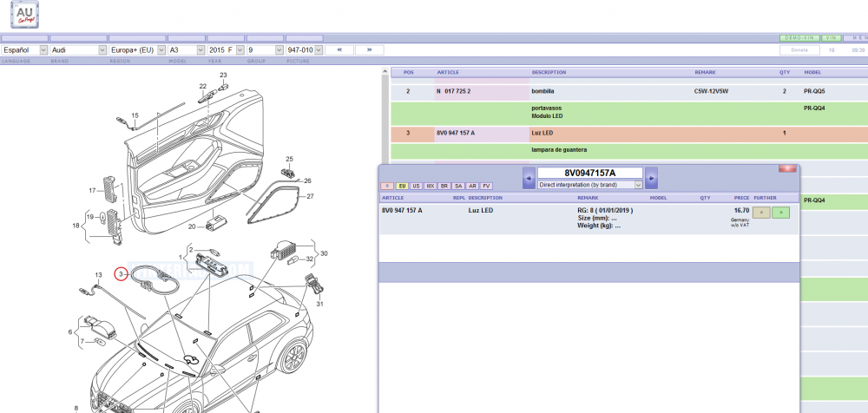Open the MEN menu at top right
Image resolution: width=868 pixels, height=413 pixels.
click(856, 38)
